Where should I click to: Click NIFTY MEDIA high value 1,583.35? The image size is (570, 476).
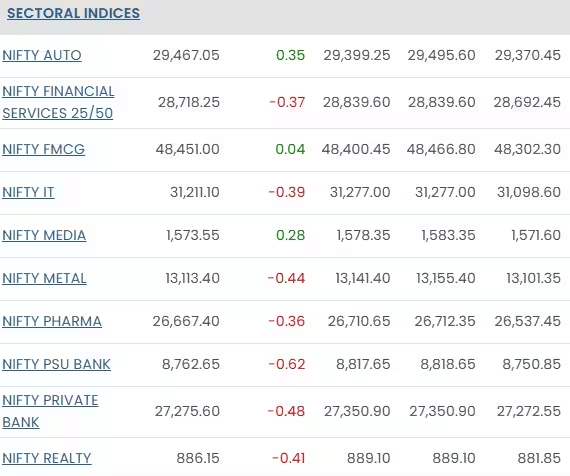[448, 235]
